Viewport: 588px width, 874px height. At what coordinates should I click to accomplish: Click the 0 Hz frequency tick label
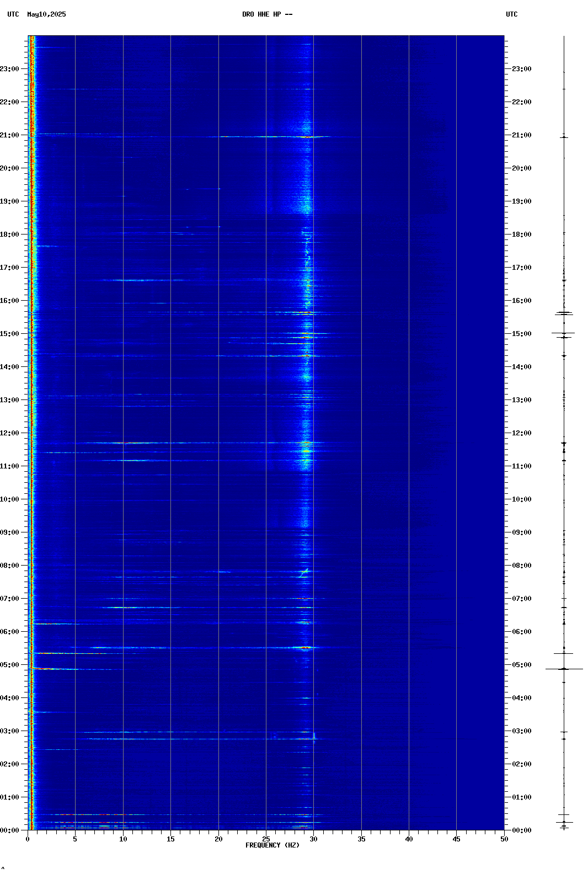coord(28,839)
